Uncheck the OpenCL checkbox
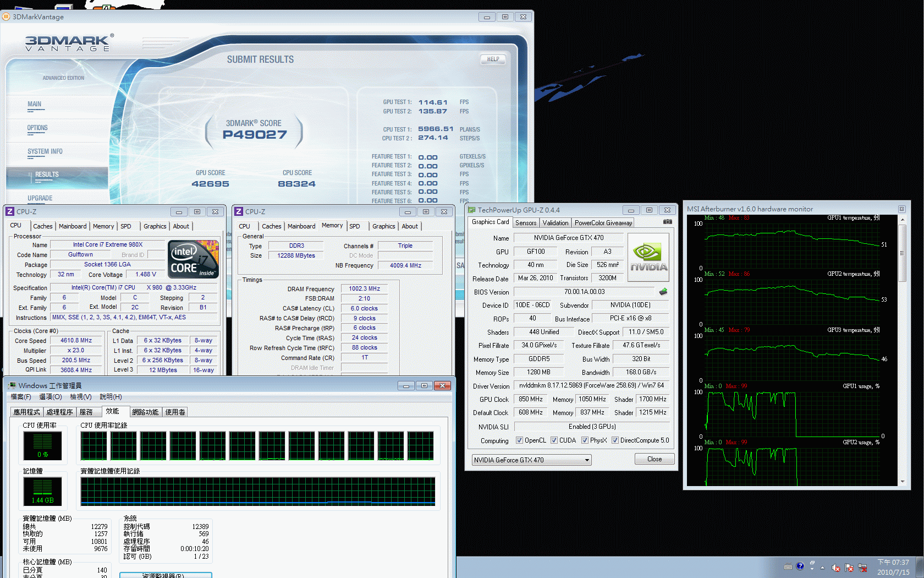Viewport: 924px width, 578px height. (519, 440)
